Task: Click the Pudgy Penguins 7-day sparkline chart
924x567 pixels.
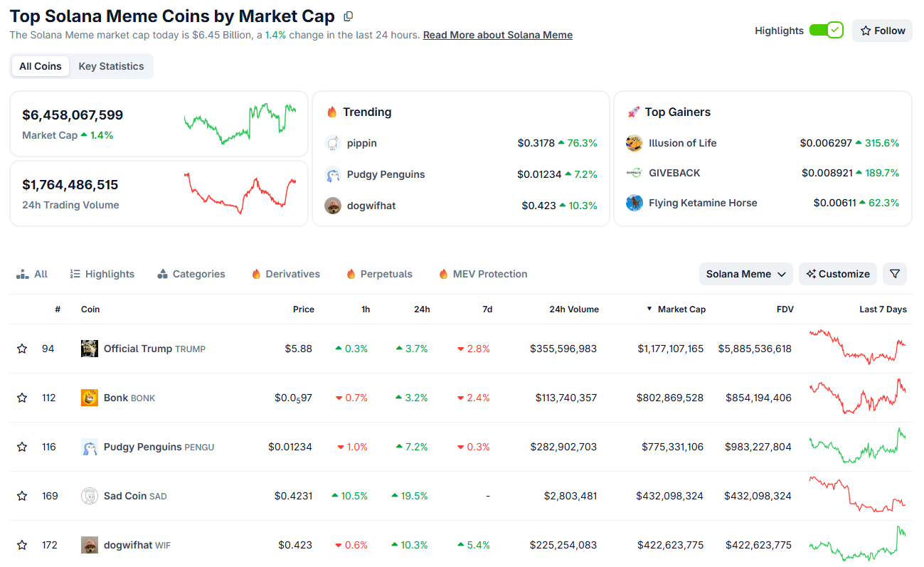Action: point(859,446)
